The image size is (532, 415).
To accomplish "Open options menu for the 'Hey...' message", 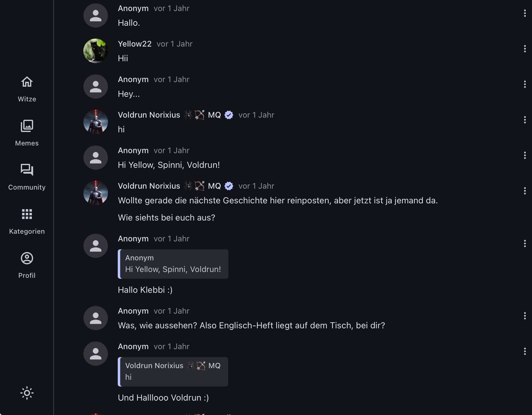I will [525, 84].
